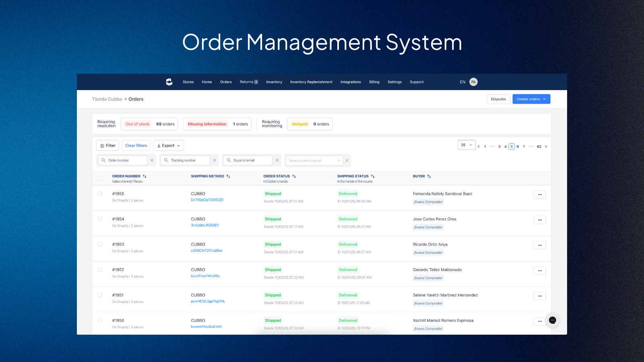
Task: Click the Cubbo logo icon
Action: pos(169,82)
